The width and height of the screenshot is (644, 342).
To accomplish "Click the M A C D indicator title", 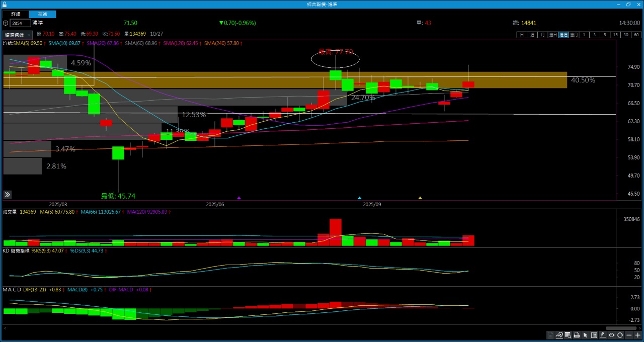I will point(12,290).
